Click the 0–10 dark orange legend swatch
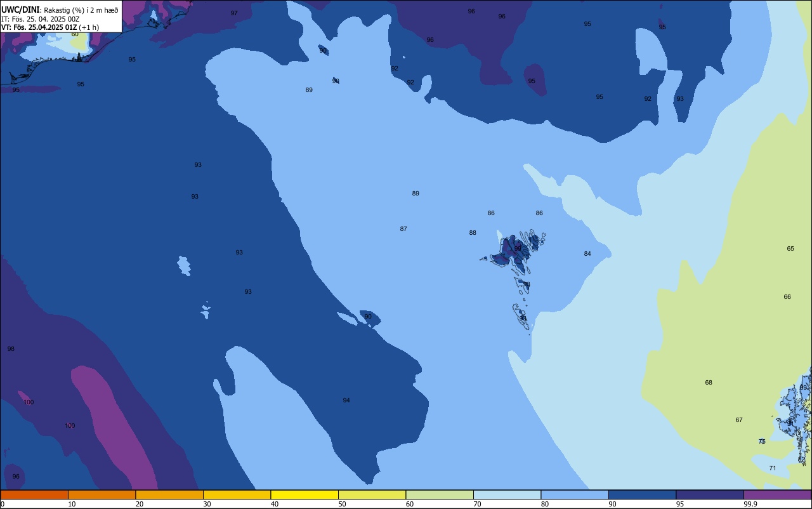The height and width of the screenshot is (509, 812). 34,494
